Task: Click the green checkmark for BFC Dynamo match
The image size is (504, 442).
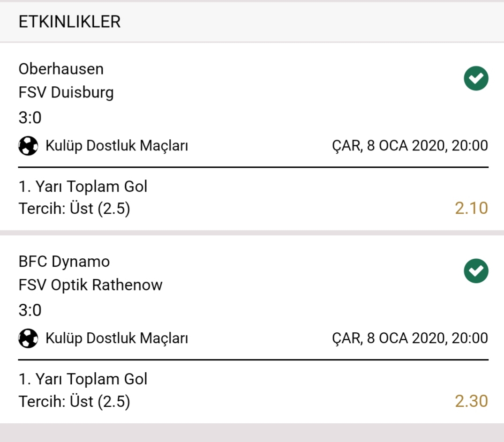Action: coord(476,271)
